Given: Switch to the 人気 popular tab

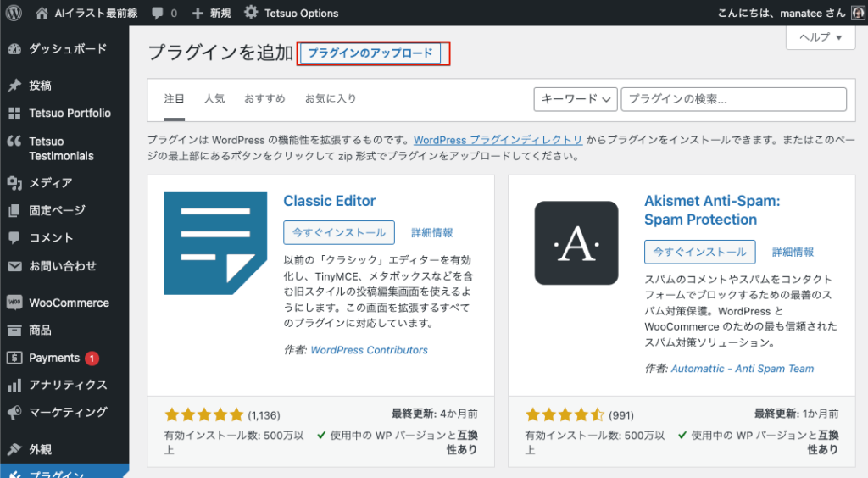Looking at the screenshot, I should 214,99.
